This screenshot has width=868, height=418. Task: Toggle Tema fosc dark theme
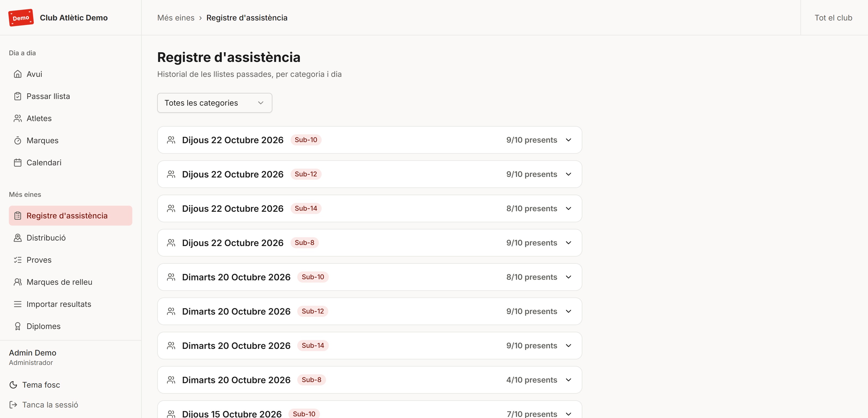coord(34,385)
